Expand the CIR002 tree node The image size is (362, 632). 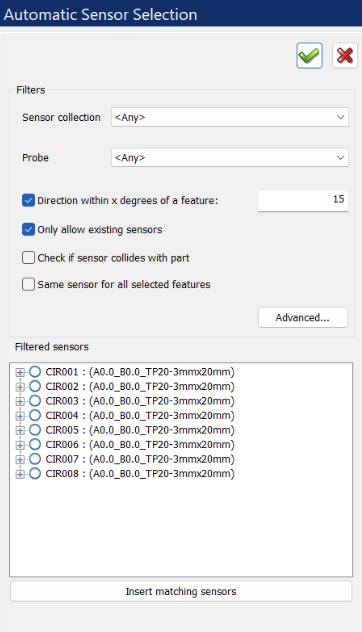[x=20, y=387]
